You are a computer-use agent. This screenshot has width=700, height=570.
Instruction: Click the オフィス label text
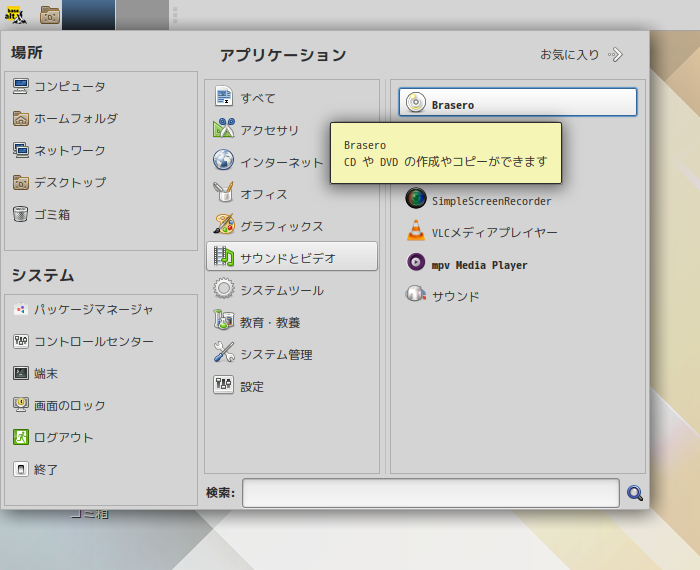264,194
